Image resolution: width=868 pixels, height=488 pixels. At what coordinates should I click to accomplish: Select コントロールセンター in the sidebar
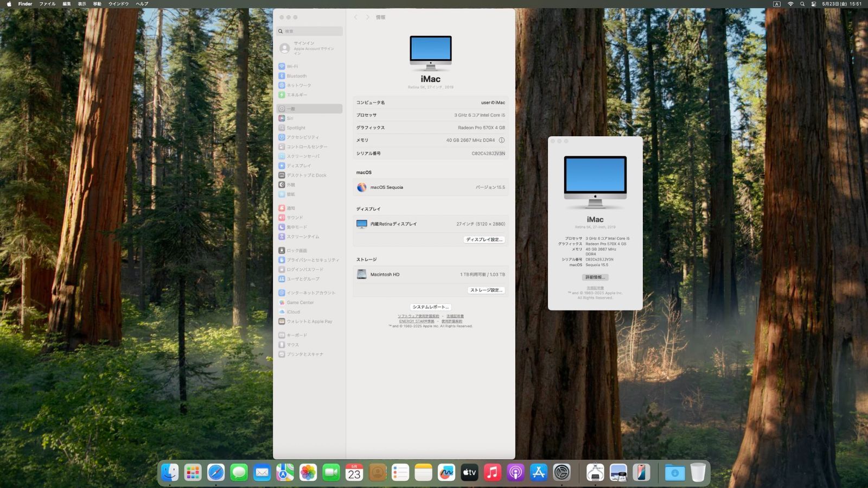[309, 147]
